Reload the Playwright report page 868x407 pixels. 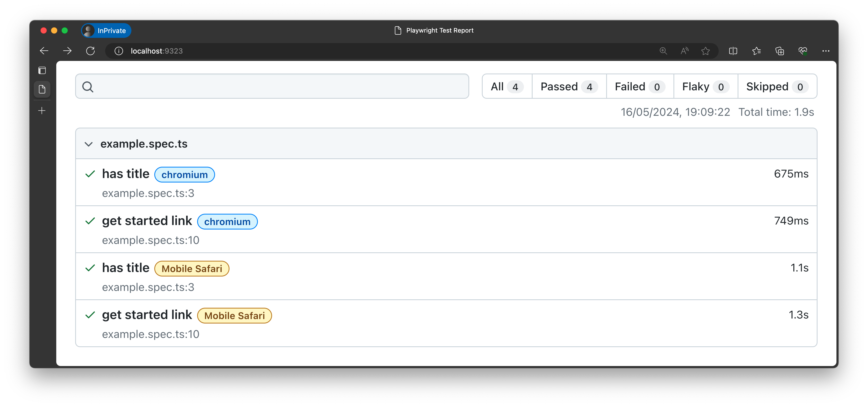(x=90, y=51)
